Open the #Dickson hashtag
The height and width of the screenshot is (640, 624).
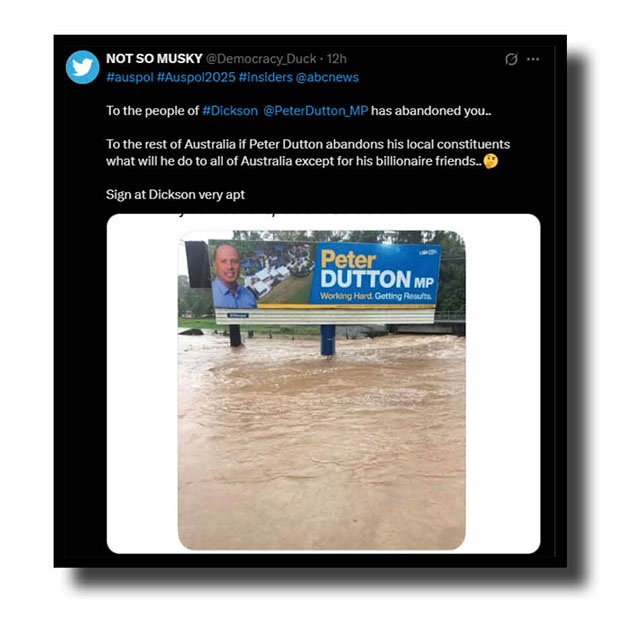tap(230, 111)
